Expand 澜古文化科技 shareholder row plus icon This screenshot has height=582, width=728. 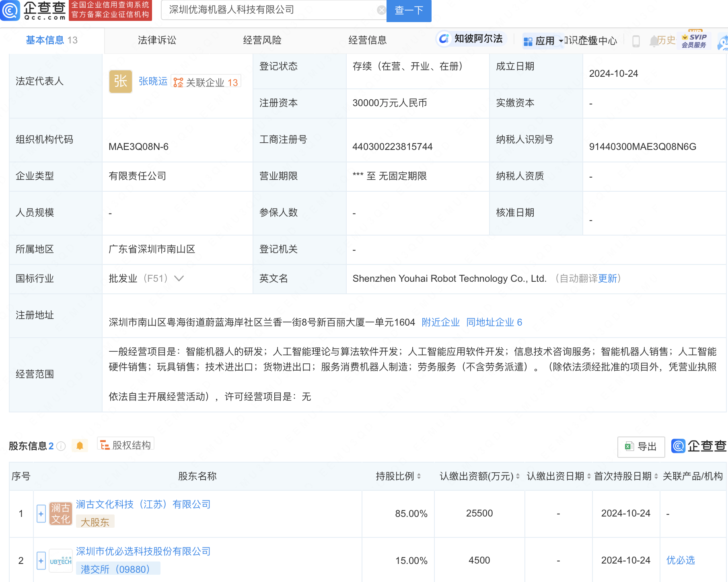[x=41, y=514]
